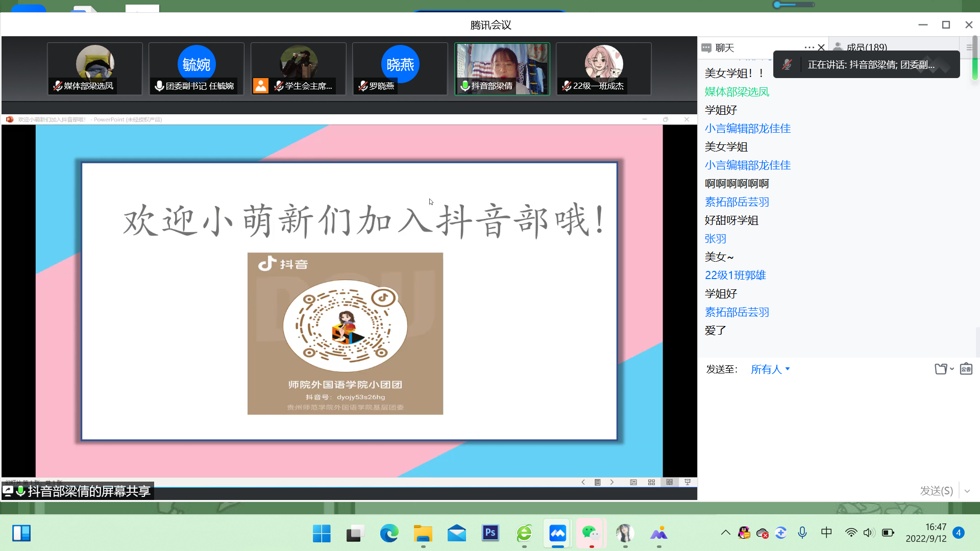Open the green e browser on taskbar
Viewport: 980px width, 551px height.
coord(524,534)
